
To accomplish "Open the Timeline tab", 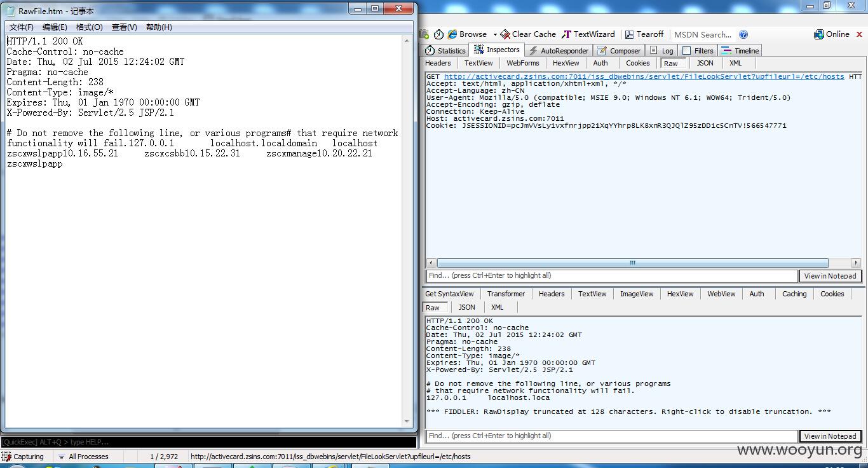I will point(740,51).
